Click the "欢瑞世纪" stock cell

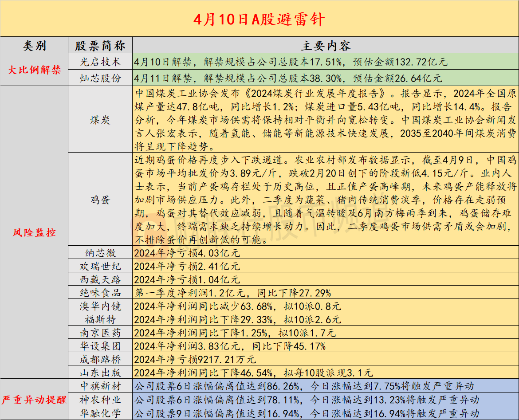point(100,266)
